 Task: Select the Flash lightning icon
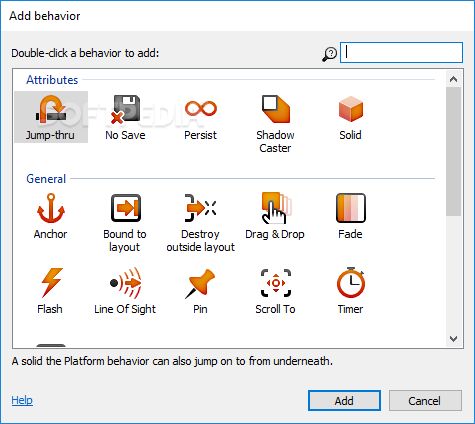point(51,283)
